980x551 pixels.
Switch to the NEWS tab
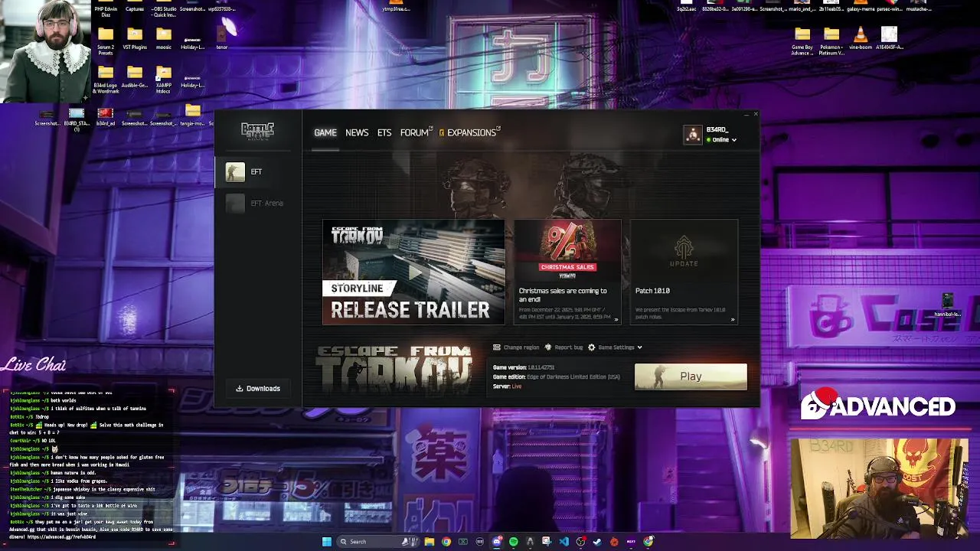pos(357,132)
